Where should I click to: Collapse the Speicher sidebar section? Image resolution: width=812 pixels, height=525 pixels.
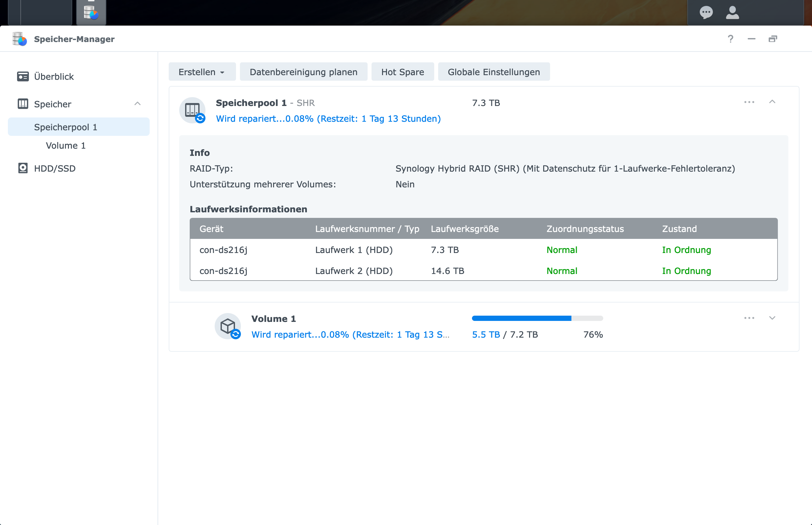pos(138,104)
